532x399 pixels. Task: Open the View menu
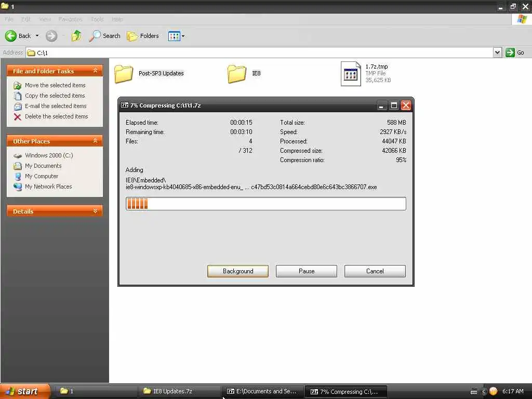(x=45, y=19)
